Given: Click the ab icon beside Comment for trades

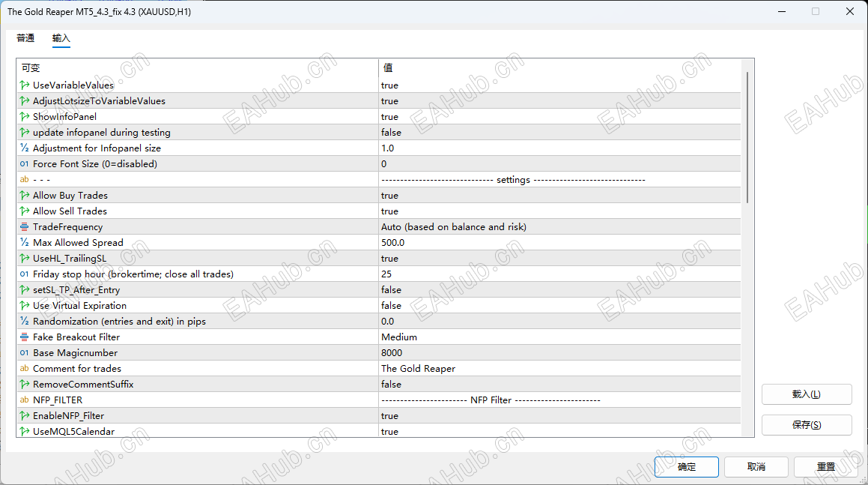Looking at the screenshot, I should [x=25, y=369].
